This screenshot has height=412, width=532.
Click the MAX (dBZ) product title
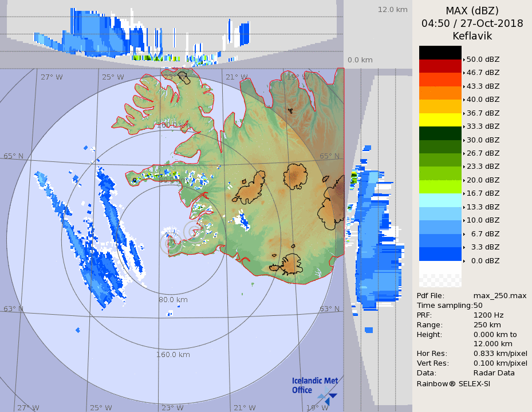[x=472, y=11]
